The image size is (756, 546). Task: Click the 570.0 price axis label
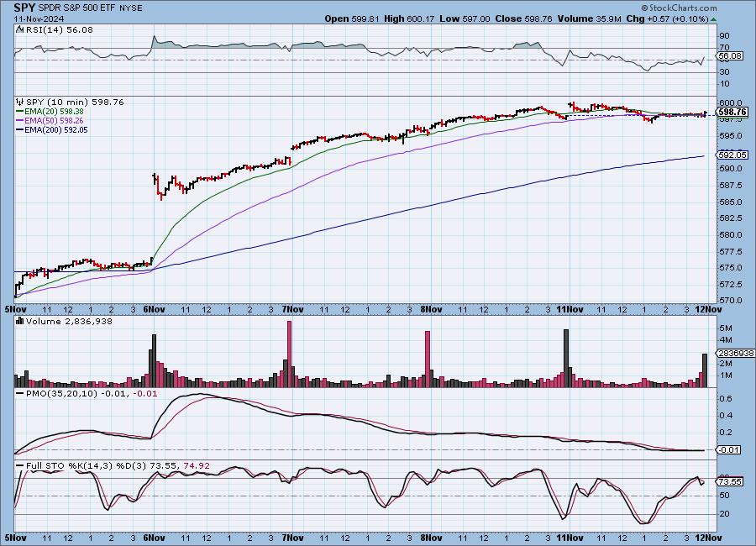732,301
